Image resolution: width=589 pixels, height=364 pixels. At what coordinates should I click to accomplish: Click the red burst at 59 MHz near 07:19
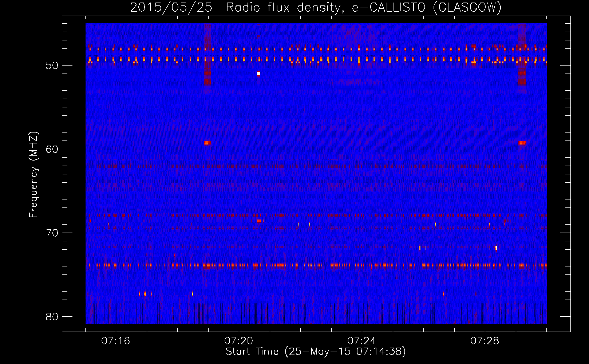point(207,143)
